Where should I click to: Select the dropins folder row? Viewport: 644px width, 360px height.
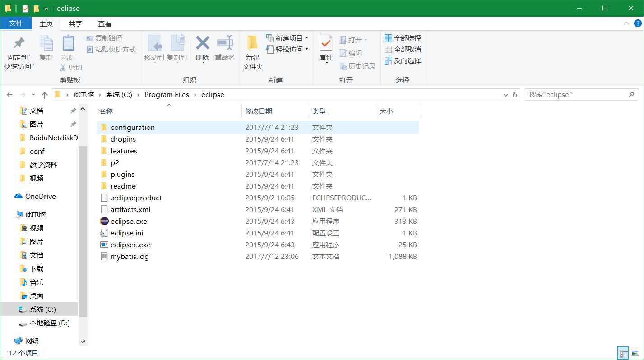pyautogui.click(x=258, y=139)
